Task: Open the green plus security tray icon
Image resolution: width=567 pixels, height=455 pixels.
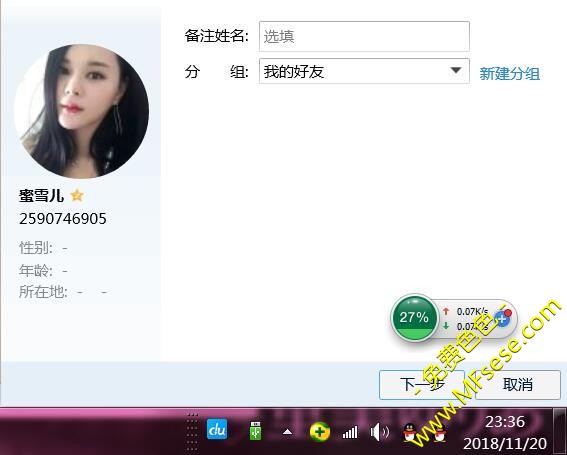Action: [320, 431]
